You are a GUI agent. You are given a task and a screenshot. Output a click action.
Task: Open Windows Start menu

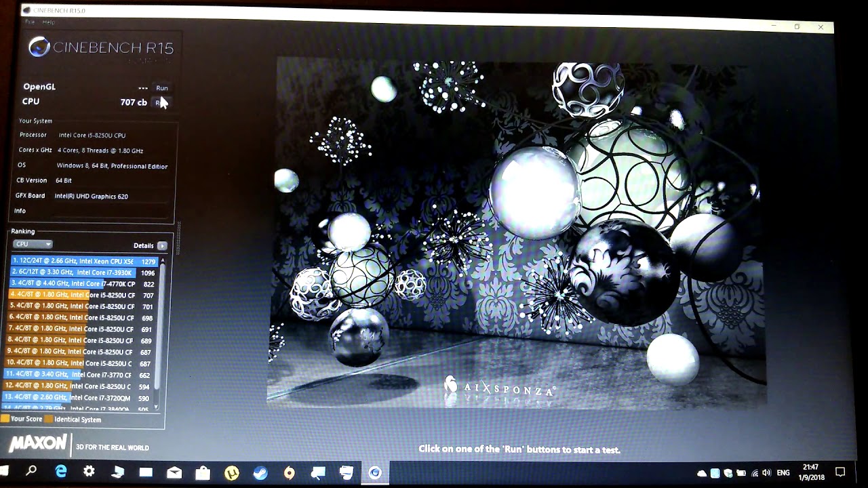click(x=4, y=470)
